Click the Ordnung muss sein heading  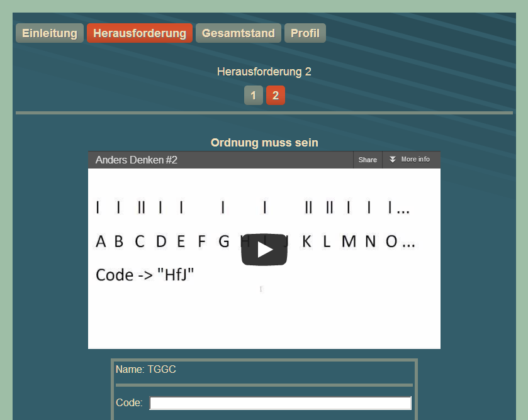point(264,143)
